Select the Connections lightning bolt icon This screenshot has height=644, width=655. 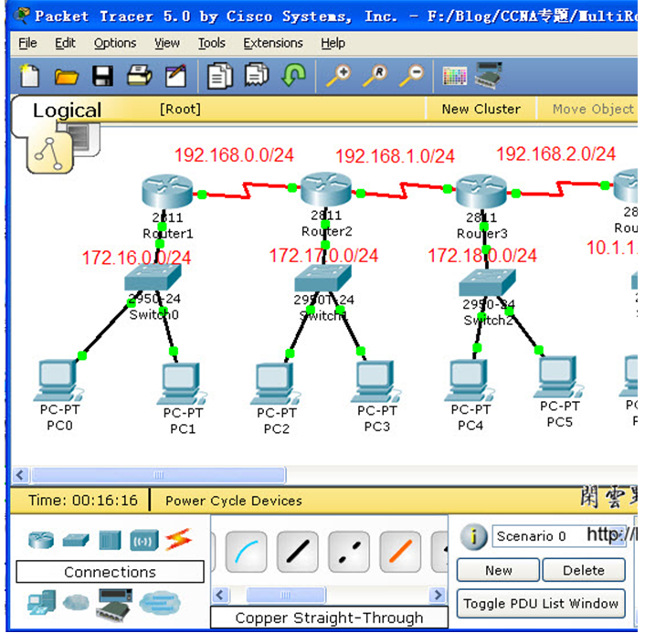pyautogui.click(x=178, y=540)
